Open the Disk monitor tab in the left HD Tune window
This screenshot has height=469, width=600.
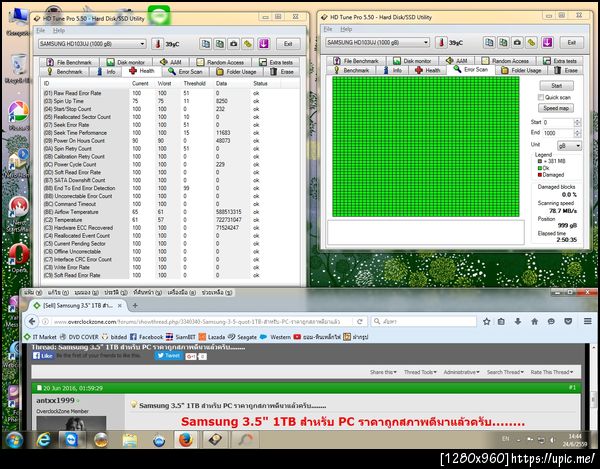(x=126, y=62)
